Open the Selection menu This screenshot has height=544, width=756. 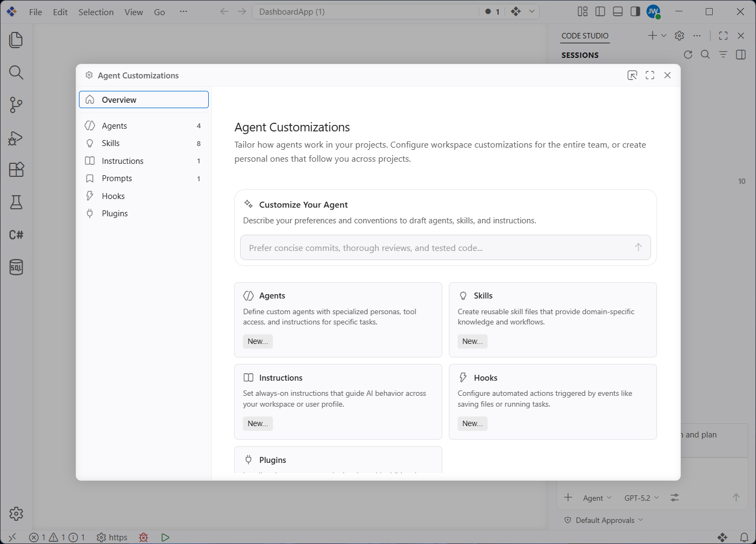click(96, 12)
